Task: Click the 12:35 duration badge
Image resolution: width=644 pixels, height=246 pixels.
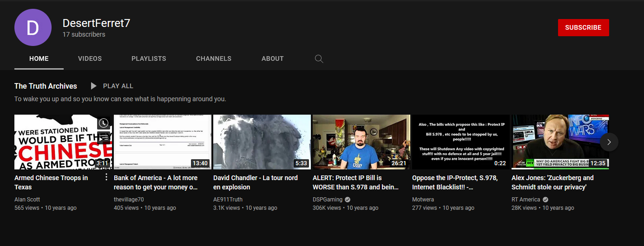Action: coord(598,163)
